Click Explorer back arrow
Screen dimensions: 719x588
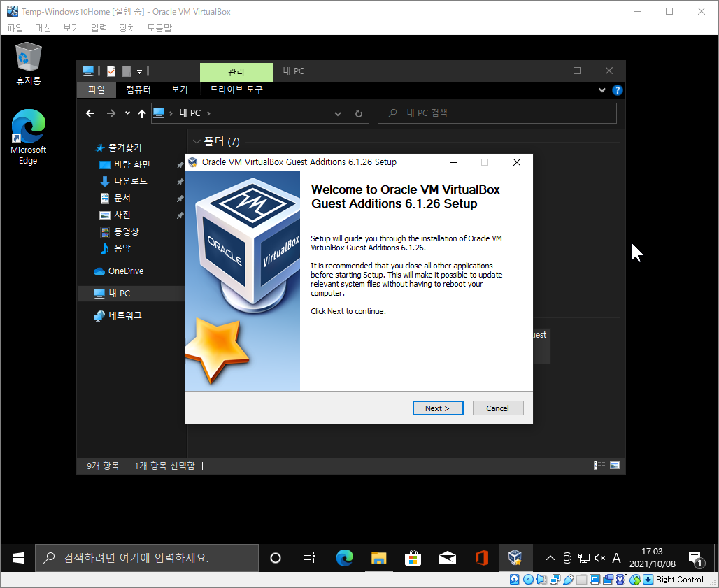coord(90,113)
